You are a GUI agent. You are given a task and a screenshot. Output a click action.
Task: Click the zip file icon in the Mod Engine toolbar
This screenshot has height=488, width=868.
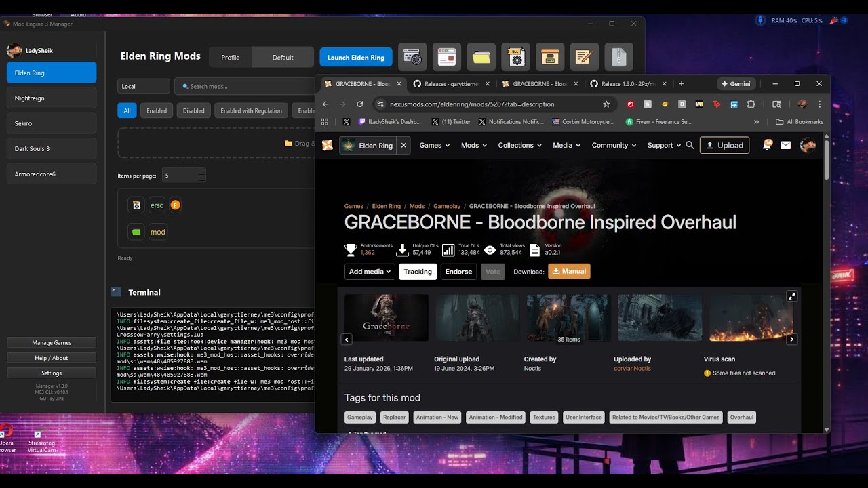[618, 58]
